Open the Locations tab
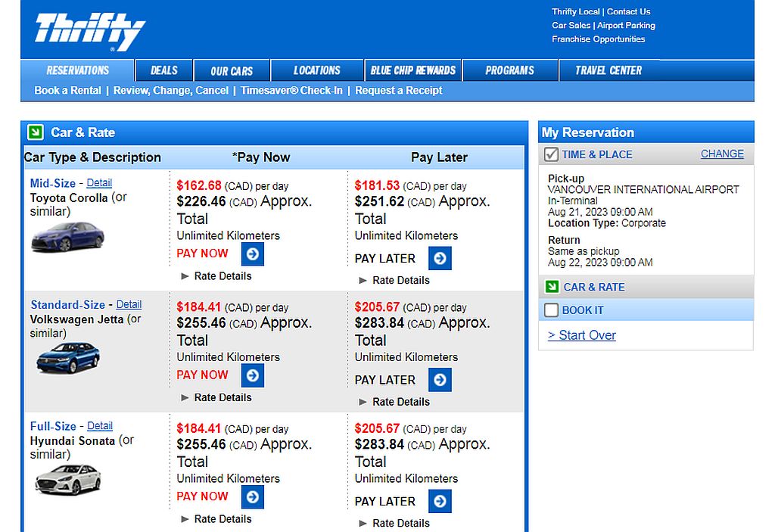The image size is (775, 532). click(317, 70)
